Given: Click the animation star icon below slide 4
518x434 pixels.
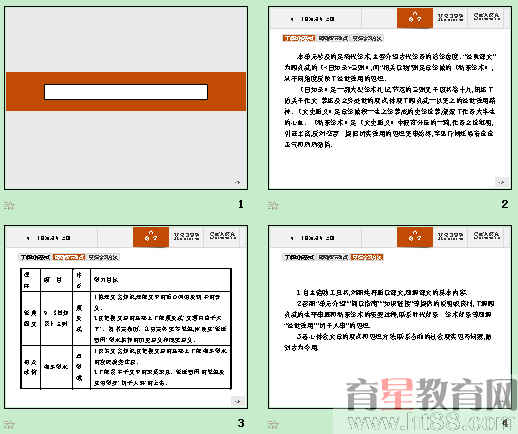Looking at the screenshot, I should [273, 424].
